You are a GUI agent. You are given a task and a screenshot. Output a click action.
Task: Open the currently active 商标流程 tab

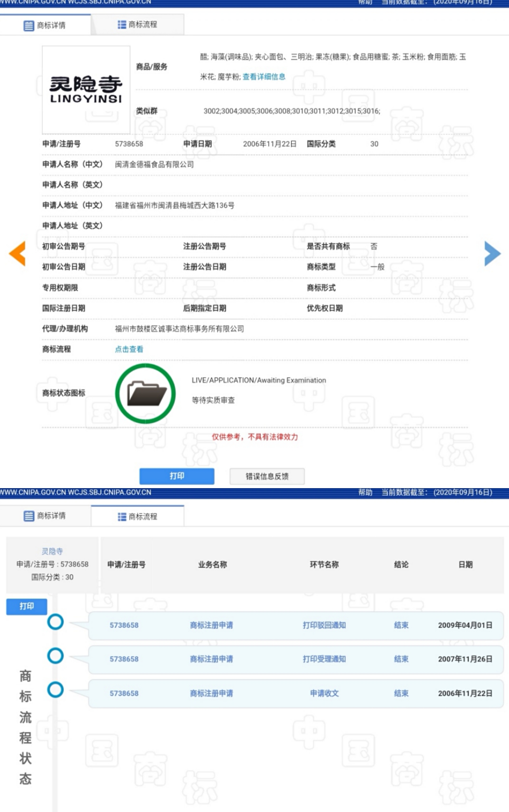[137, 516]
